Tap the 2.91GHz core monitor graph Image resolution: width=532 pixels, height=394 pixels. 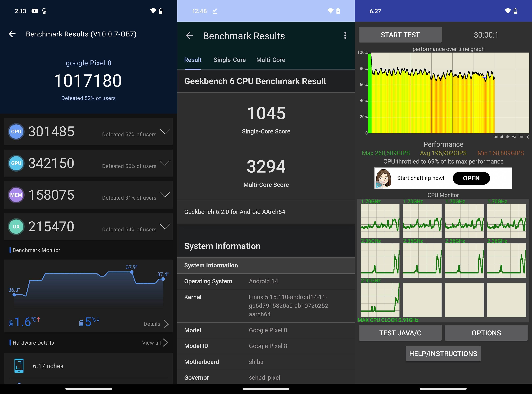pyautogui.click(x=380, y=300)
